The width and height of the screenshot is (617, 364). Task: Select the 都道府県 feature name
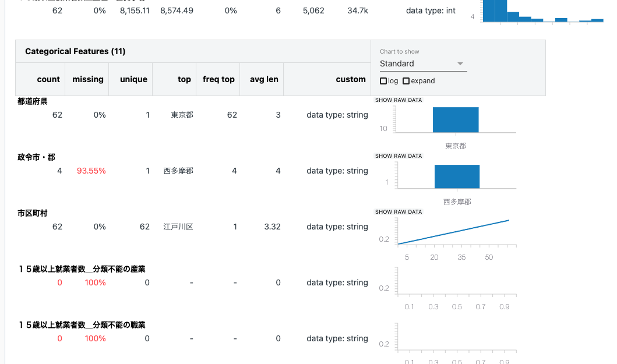(32, 101)
